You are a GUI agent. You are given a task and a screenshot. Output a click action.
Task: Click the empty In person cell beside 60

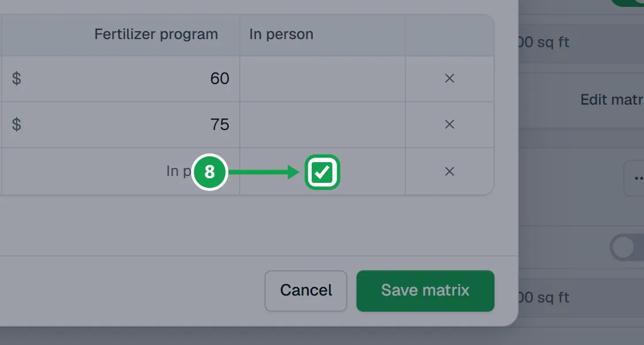[323, 79]
